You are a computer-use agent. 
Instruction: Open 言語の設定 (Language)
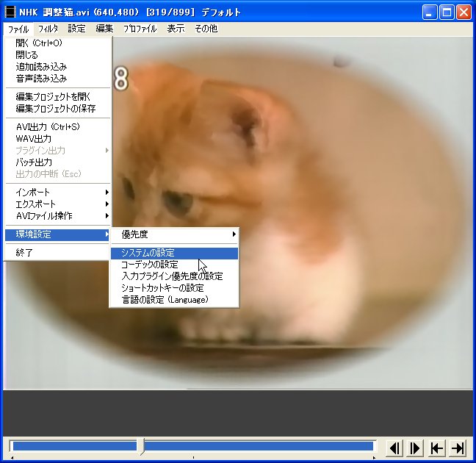[174, 300]
